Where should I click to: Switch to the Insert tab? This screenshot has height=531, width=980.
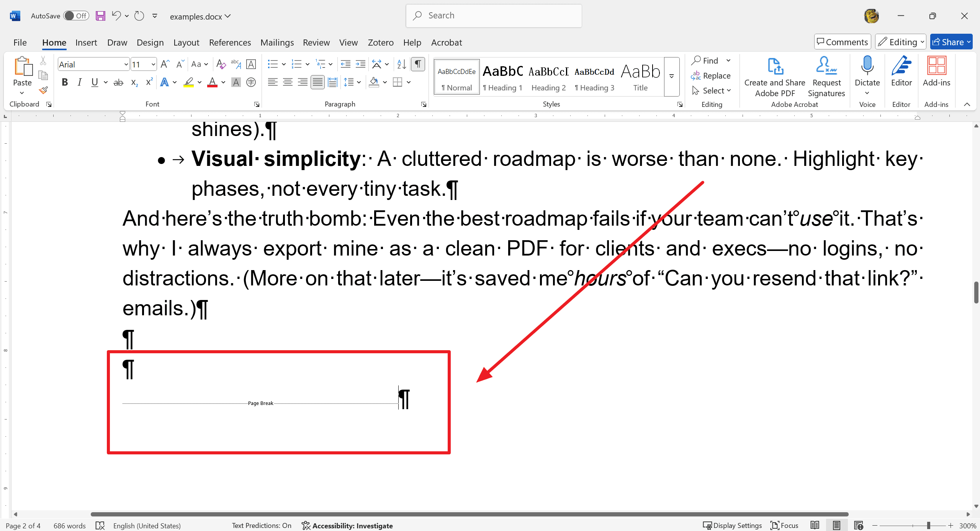[86, 43]
